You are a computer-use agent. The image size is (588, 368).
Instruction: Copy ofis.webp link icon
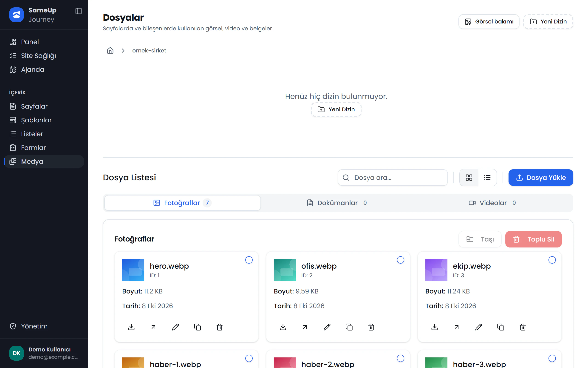coord(349,327)
